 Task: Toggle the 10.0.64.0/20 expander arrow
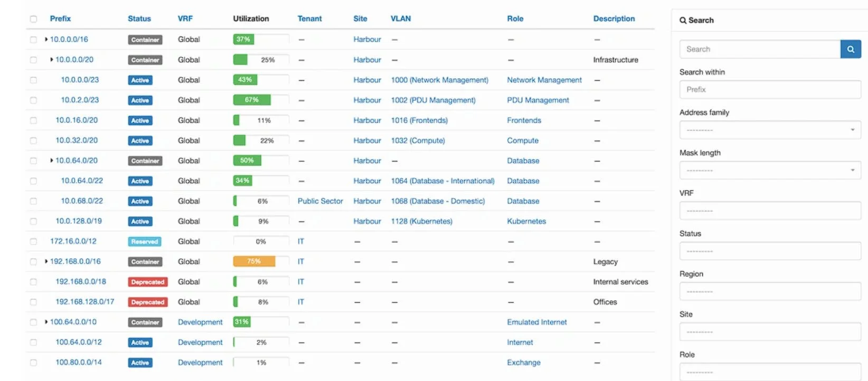[x=52, y=161]
